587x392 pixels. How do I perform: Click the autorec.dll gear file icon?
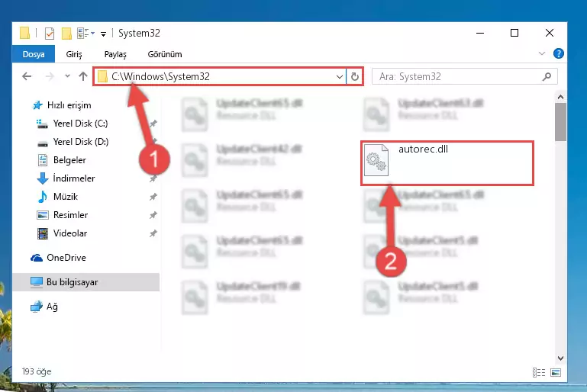(376, 160)
